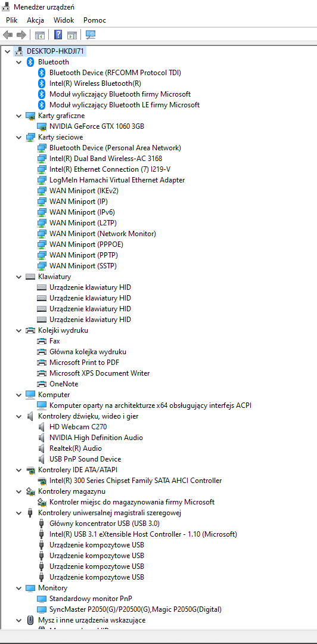Click the Back arrow toolbar icon
Screen dimensions: 317x644
pyautogui.click(x=8, y=35)
